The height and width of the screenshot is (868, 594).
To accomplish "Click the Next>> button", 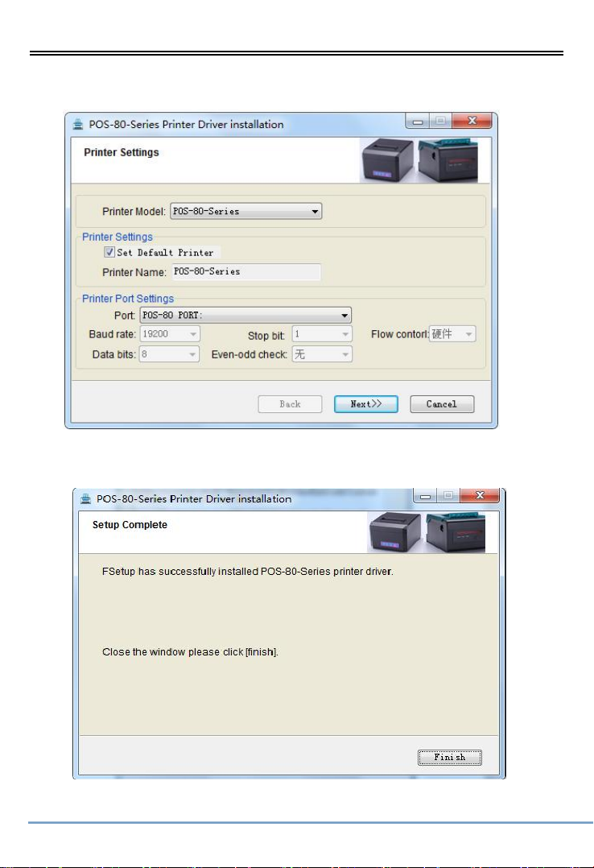I will [x=366, y=404].
